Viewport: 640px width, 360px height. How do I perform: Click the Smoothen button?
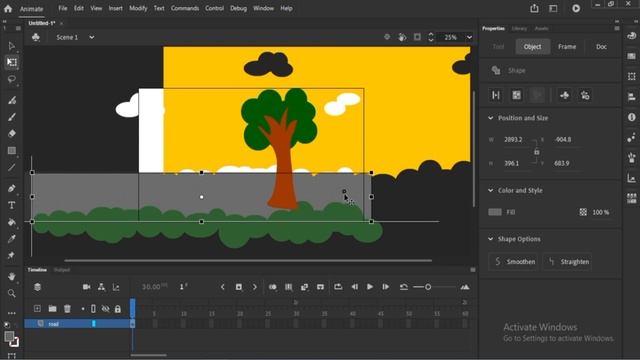click(x=513, y=262)
